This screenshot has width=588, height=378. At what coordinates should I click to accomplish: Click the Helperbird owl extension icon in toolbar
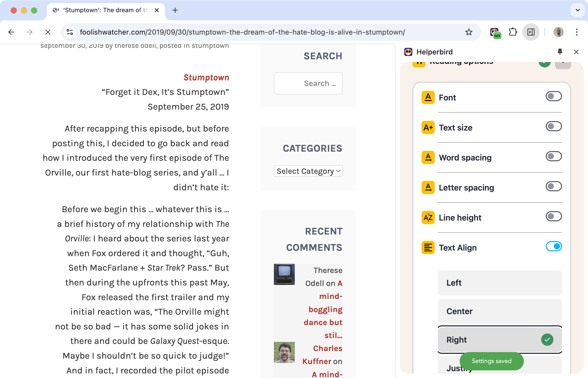[495, 32]
